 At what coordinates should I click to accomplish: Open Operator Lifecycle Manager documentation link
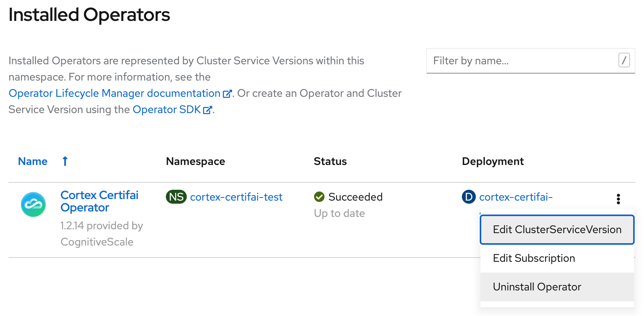tap(115, 93)
